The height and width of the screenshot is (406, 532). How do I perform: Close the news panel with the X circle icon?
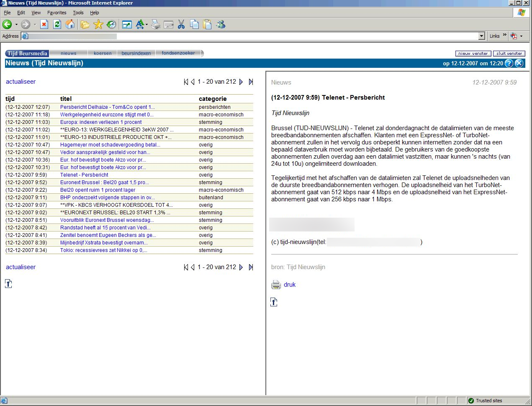(x=519, y=63)
